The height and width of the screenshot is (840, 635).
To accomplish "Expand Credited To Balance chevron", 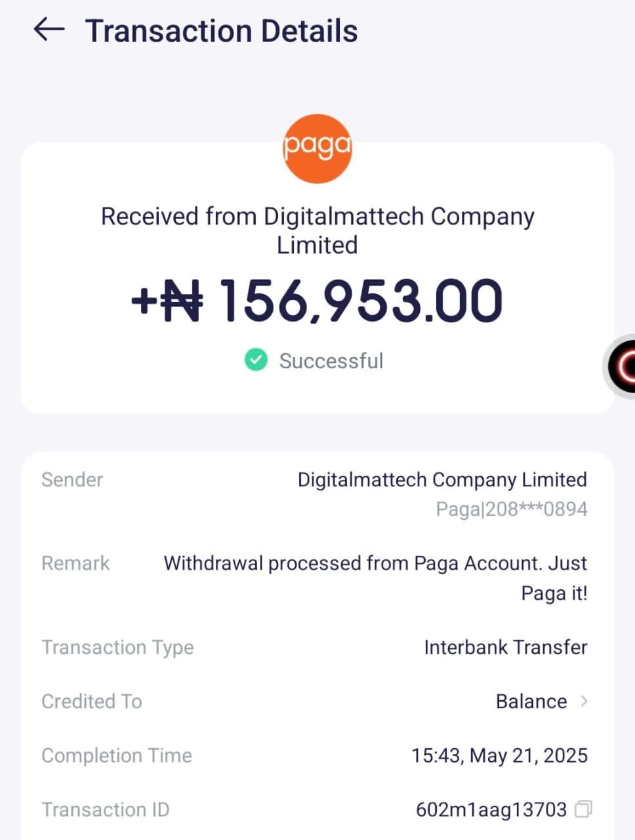I will pos(584,702).
